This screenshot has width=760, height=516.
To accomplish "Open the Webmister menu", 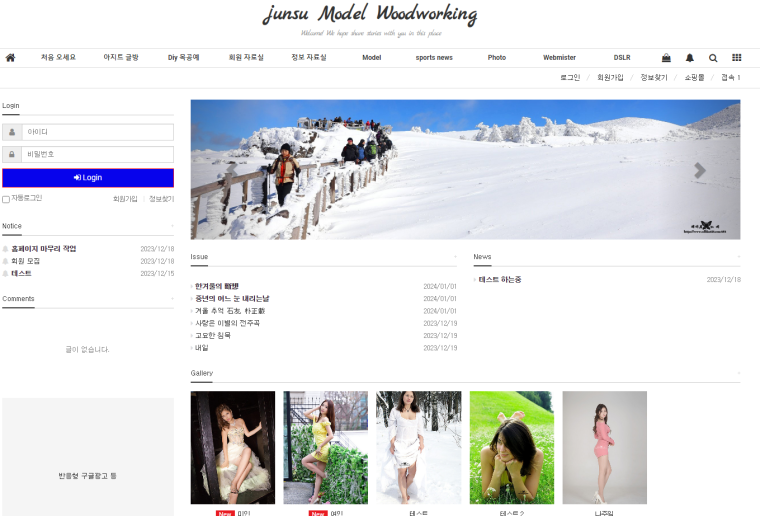I will pos(559,57).
